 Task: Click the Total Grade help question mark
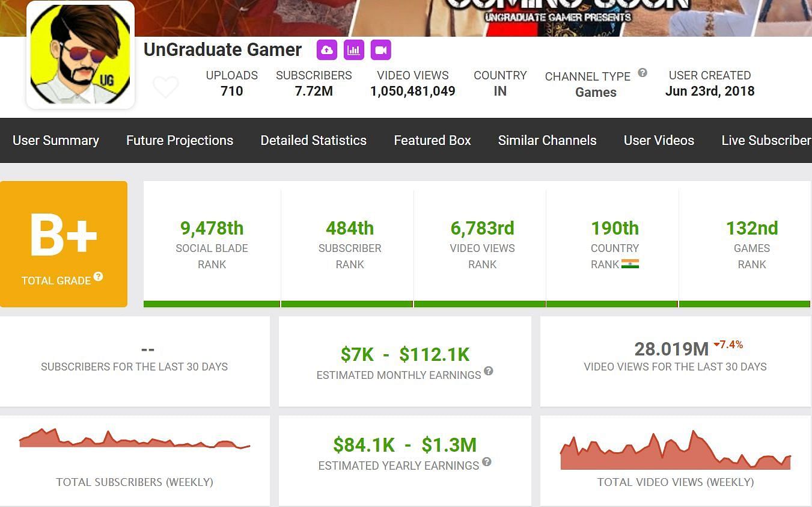(98, 277)
